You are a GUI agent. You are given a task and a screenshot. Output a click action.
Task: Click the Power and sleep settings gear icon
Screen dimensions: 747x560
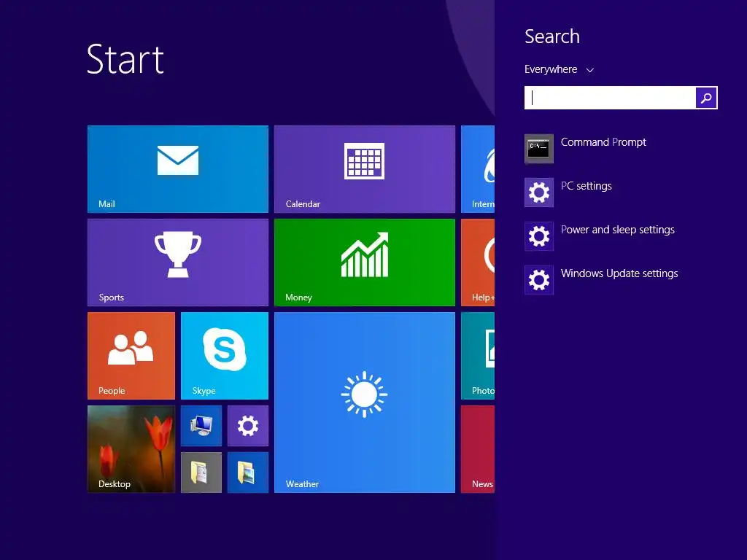(539, 236)
